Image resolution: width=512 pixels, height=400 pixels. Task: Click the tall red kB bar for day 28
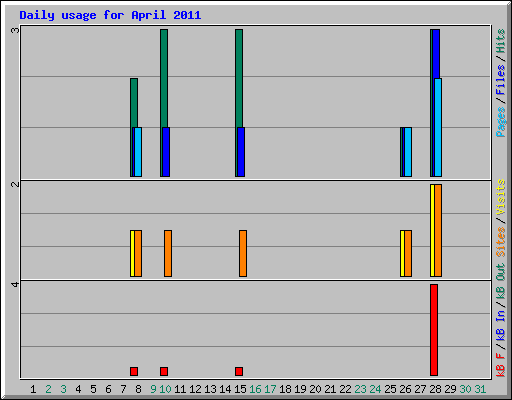point(434,330)
